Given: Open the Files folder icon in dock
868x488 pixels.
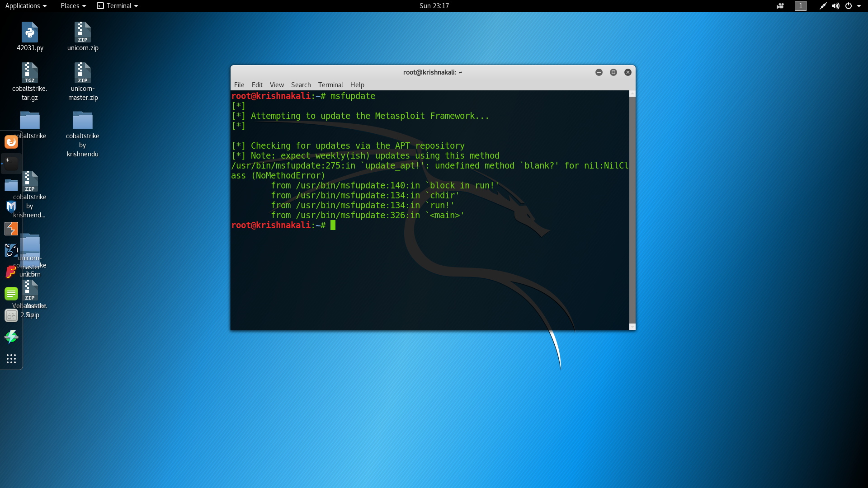Looking at the screenshot, I should click(11, 185).
